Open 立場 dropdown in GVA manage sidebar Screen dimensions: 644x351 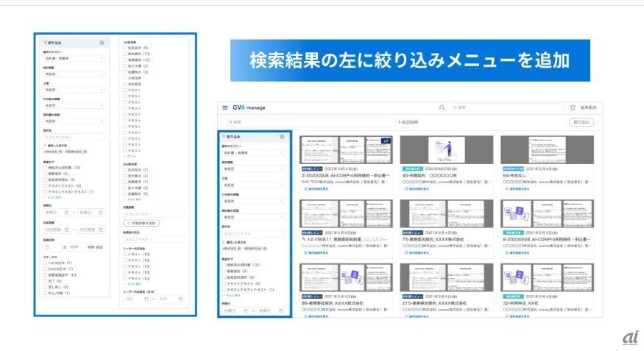pos(253,185)
